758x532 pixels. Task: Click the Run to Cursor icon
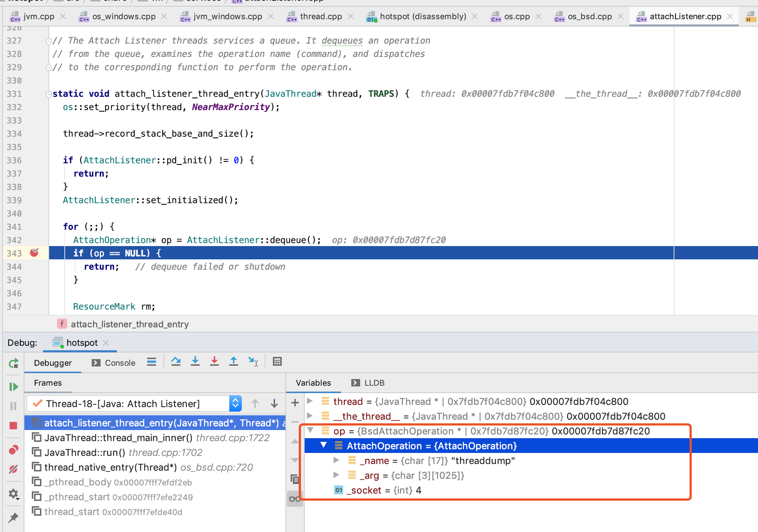point(253,362)
